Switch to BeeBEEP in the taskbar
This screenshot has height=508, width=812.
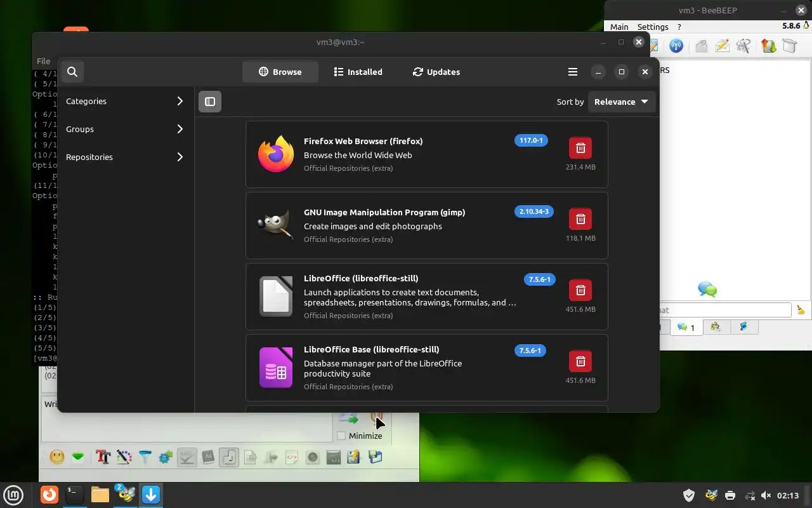126,495
